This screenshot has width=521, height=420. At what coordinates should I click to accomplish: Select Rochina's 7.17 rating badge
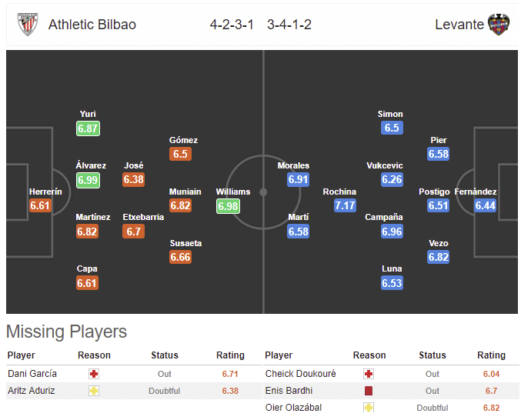click(345, 205)
